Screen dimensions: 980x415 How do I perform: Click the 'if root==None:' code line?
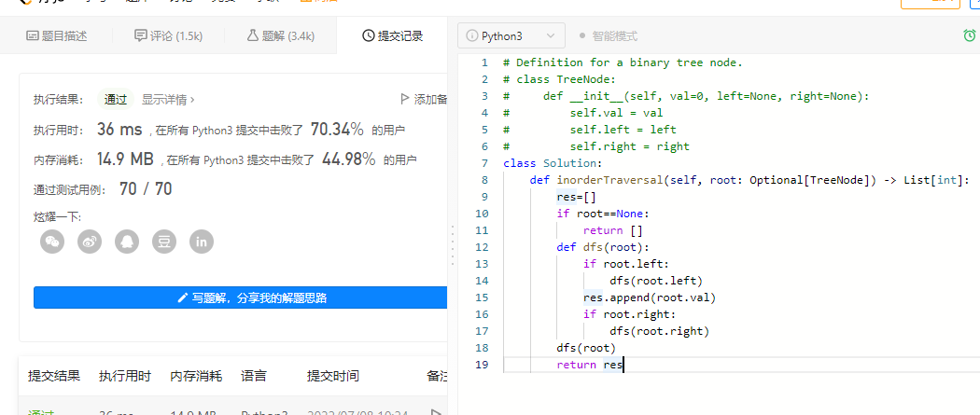pos(603,214)
